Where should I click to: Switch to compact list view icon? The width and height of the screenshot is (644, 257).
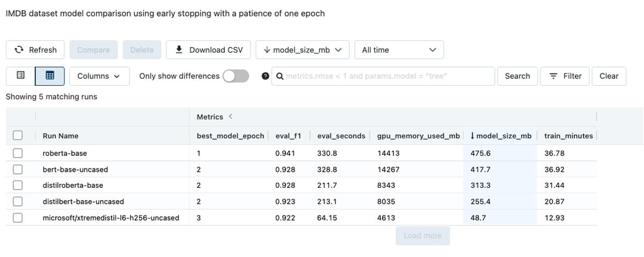coord(20,76)
